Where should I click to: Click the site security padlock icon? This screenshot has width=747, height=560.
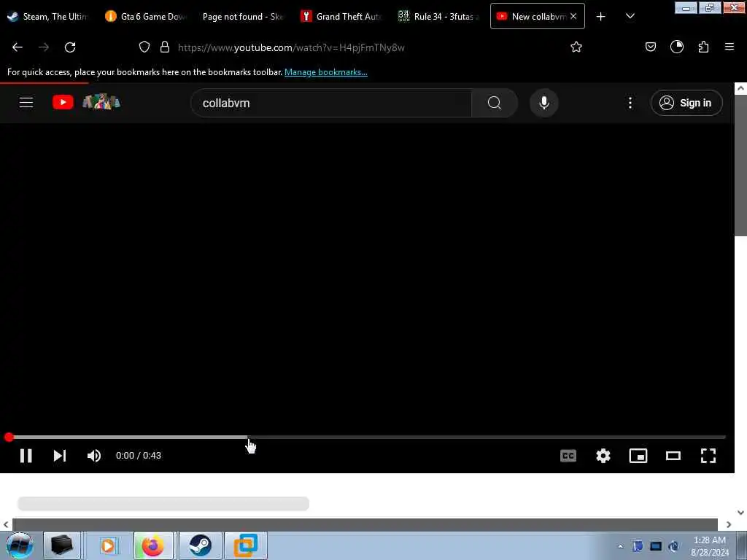[165, 47]
